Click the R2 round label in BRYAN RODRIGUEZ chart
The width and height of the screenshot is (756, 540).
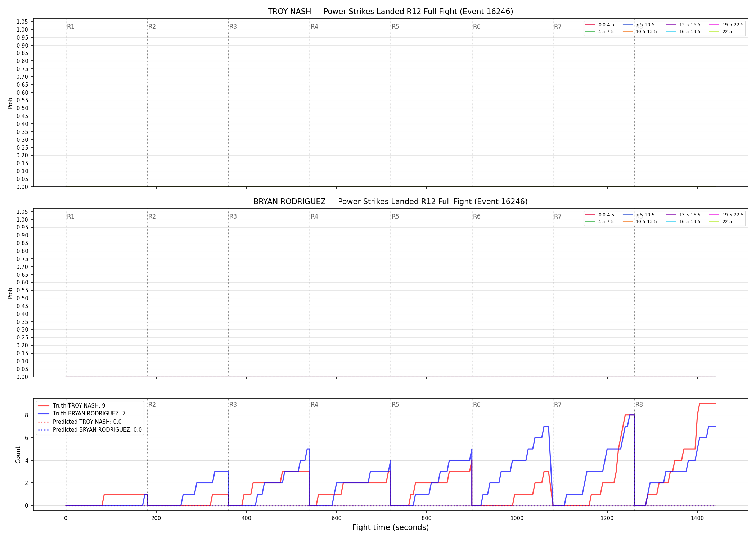tap(152, 216)
